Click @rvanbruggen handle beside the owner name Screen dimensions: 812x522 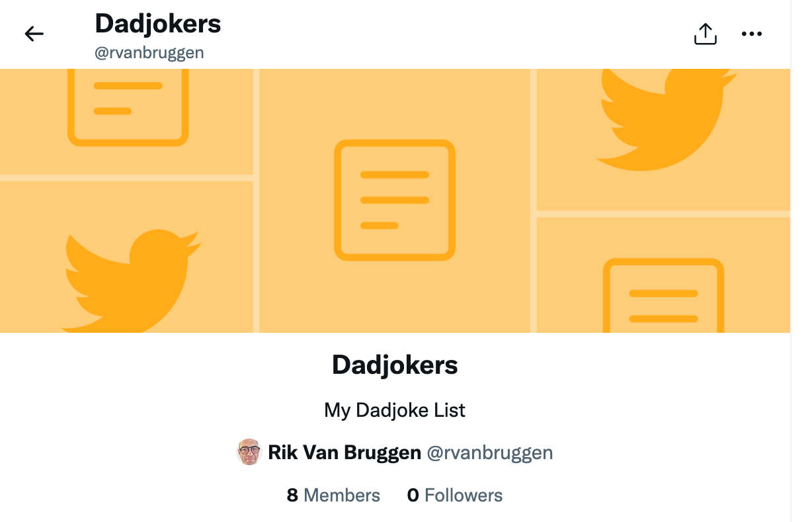coord(490,453)
